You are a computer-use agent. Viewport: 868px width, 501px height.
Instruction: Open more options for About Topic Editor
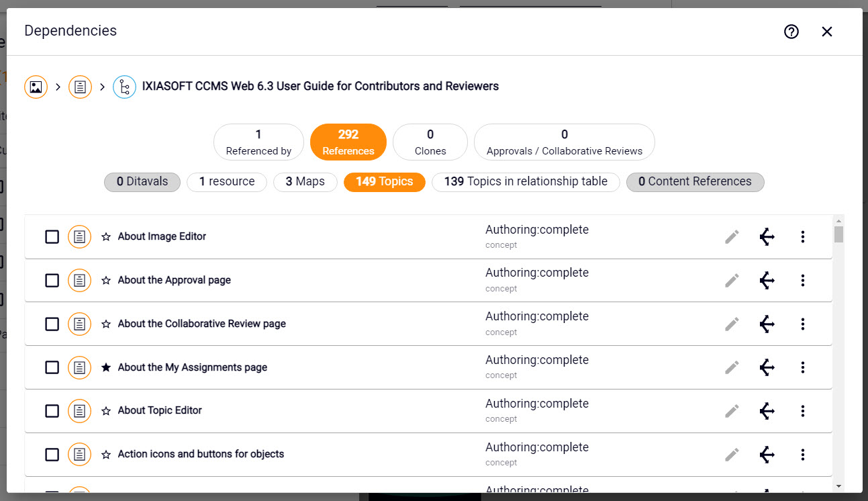(803, 411)
